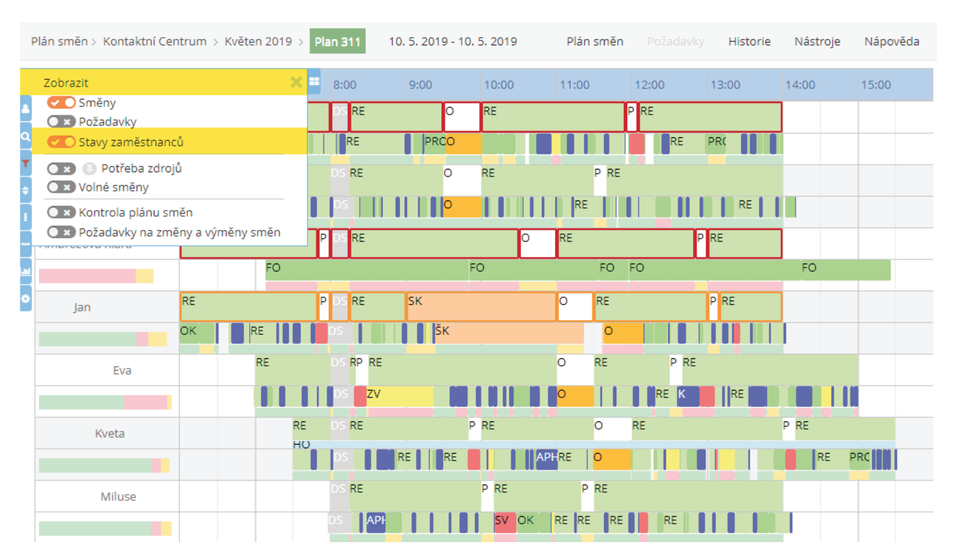Open the Nástroje menu
This screenshot has height=560, width=965.
(817, 41)
